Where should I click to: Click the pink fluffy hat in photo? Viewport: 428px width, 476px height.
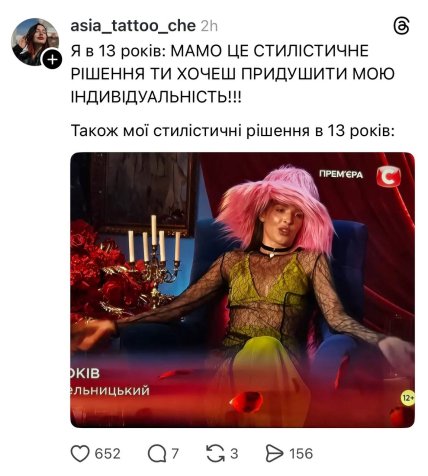pos(275,207)
